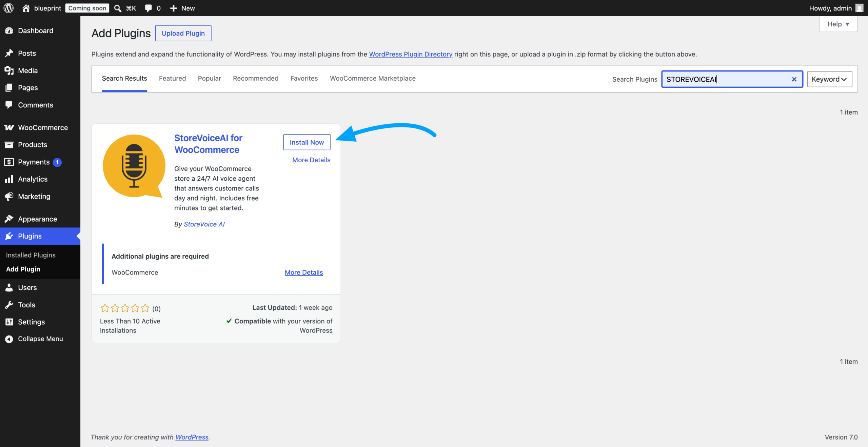Open the WordPress Plugin Directory link
Image resolution: width=868 pixels, height=447 pixels.
click(411, 54)
